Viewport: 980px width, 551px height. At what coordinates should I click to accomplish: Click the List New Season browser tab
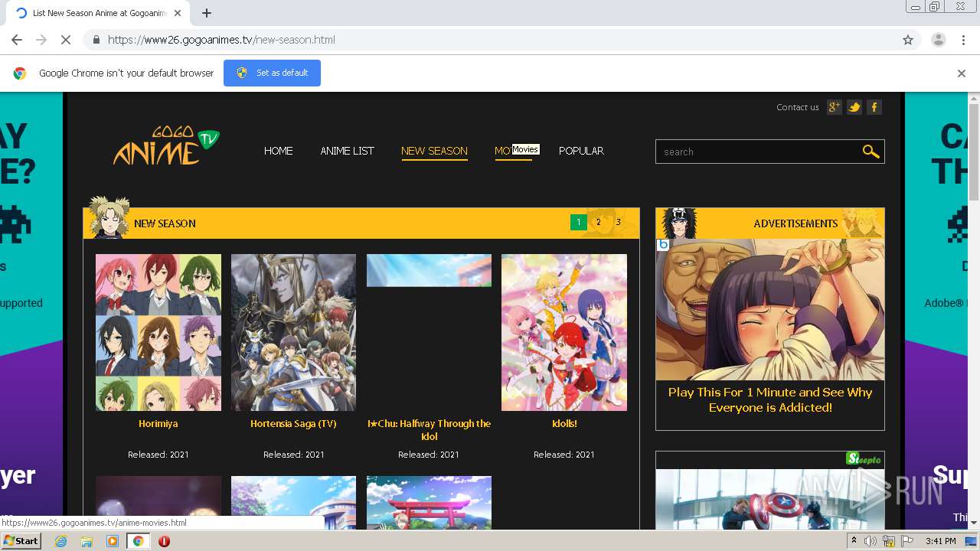[98, 13]
